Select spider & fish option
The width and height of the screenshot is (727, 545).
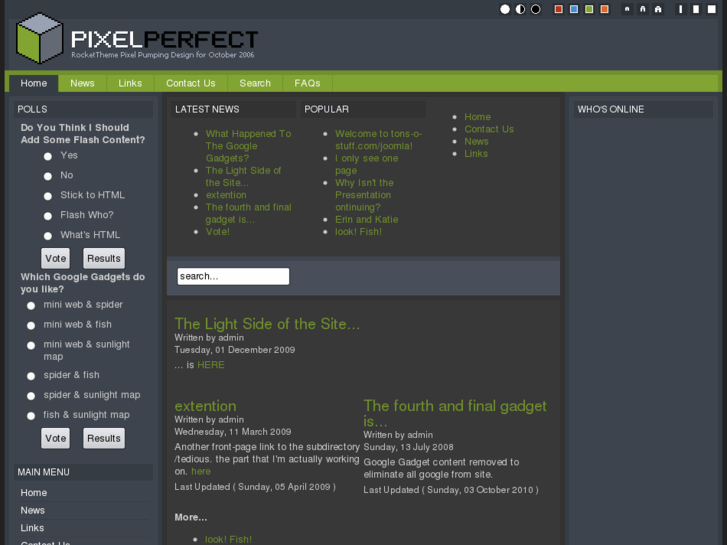click(31, 376)
